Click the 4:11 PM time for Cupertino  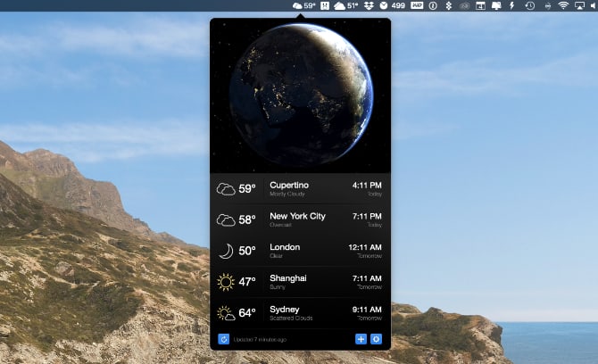tap(367, 186)
